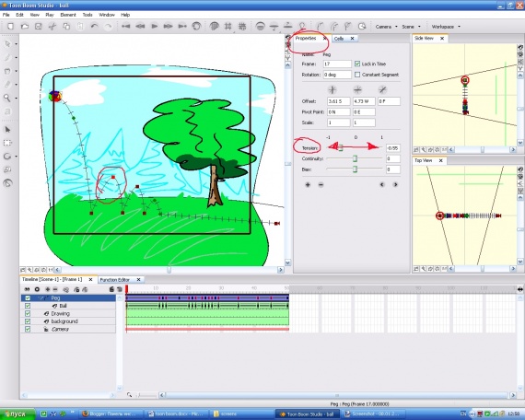Screen dimensions: 525x420
Task: Select the Paint bucket tool in left toolbar
Action: click(x=7, y=71)
